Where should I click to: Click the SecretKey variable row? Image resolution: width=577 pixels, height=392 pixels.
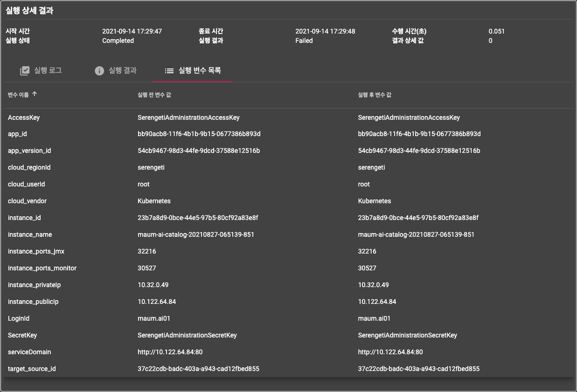coord(22,335)
